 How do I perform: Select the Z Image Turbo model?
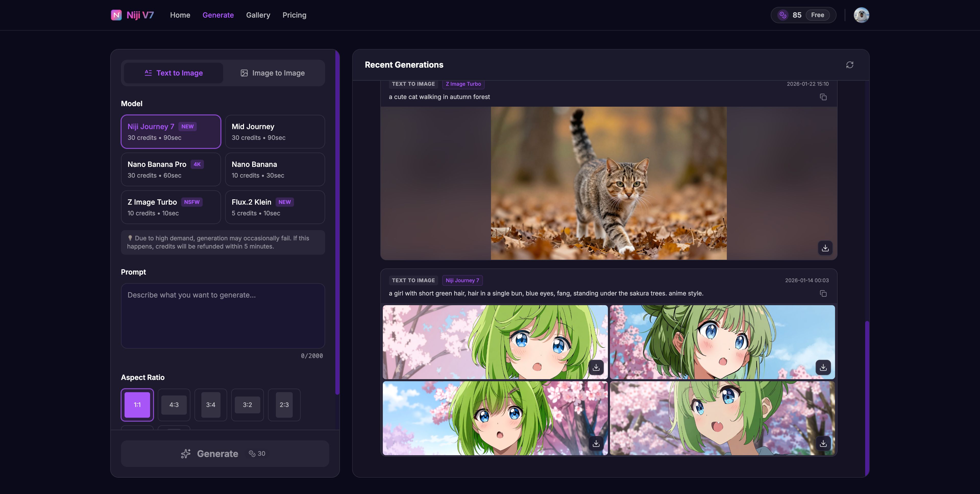[170, 207]
